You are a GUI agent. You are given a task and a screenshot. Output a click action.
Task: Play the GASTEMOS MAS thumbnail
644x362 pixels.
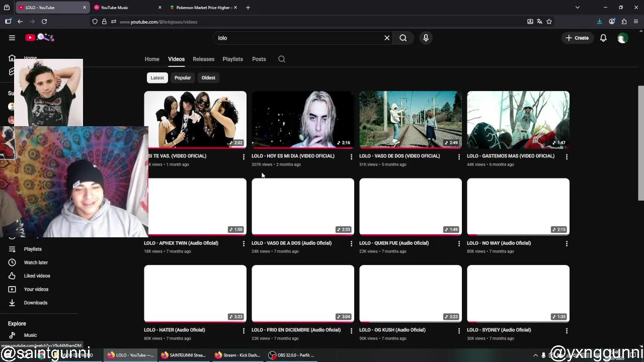click(x=518, y=120)
